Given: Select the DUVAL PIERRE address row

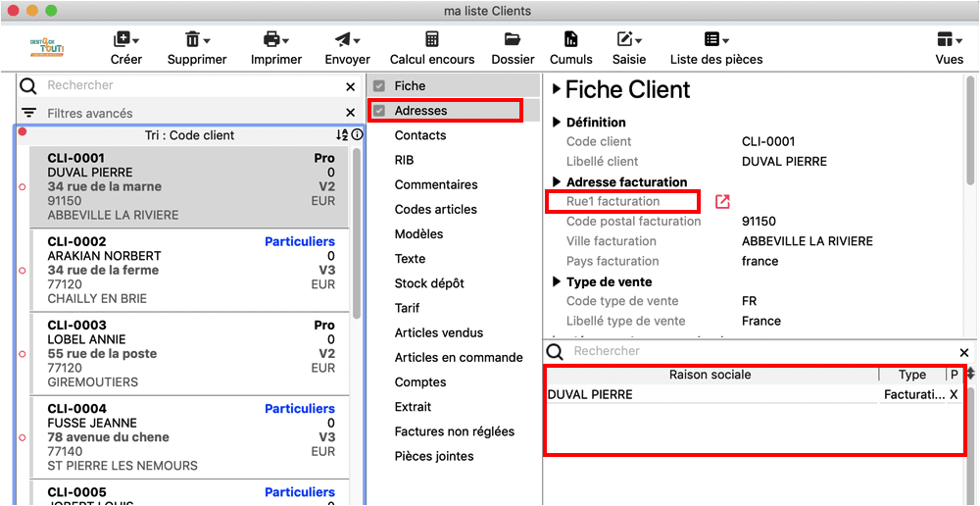Looking at the screenshot, I should point(754,394).
